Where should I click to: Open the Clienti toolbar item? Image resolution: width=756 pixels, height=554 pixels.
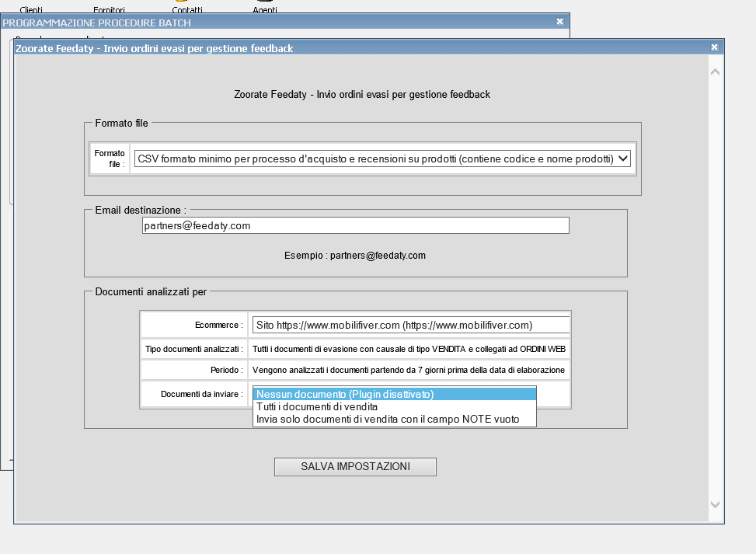[31, 9]
